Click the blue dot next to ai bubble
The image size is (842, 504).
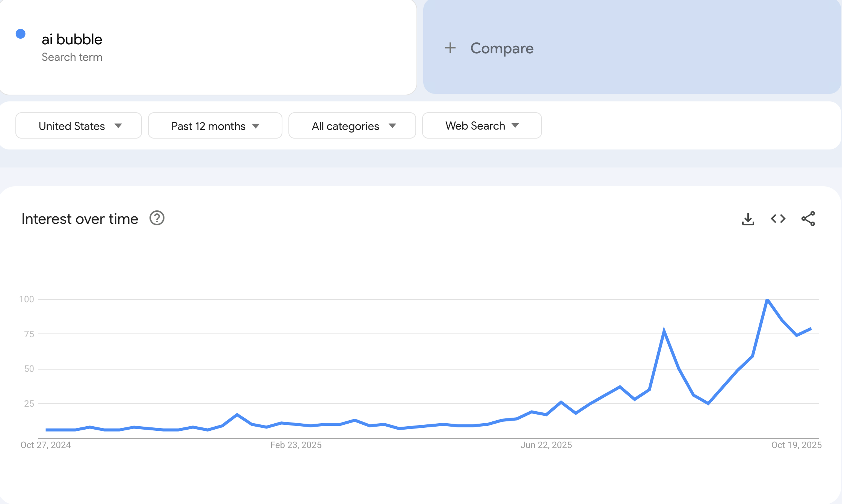click(21, 34)
